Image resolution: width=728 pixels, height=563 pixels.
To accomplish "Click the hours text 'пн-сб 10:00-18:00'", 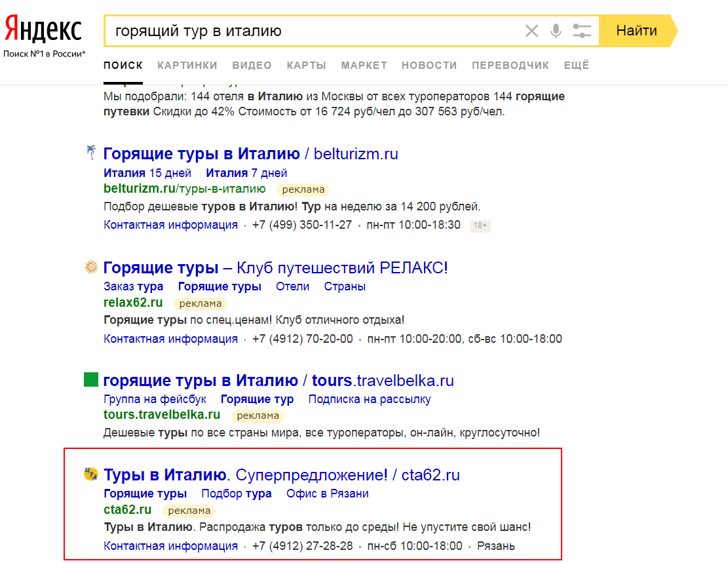I will [x=415, y=546].
